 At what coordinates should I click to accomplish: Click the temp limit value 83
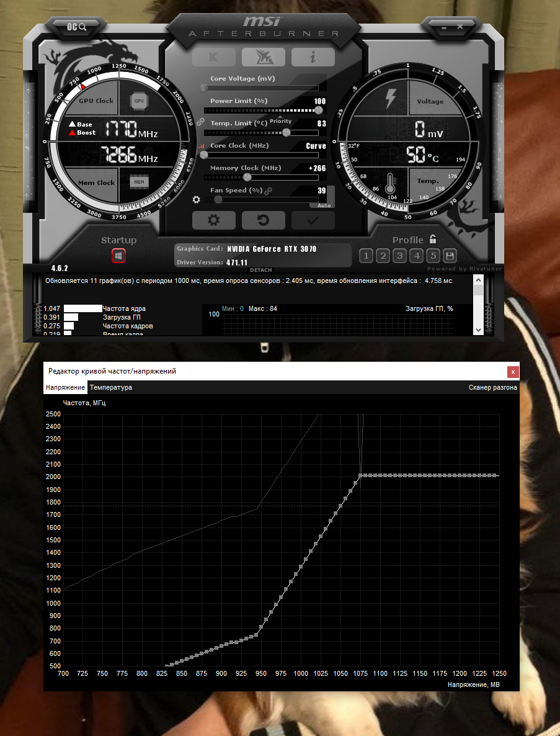coord(322,123)
